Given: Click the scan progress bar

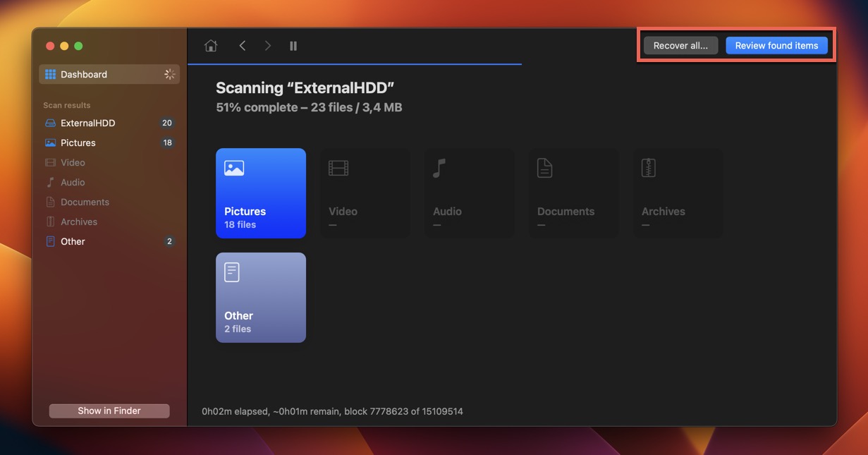Looking at the screenshot, I should coord(355,64).
